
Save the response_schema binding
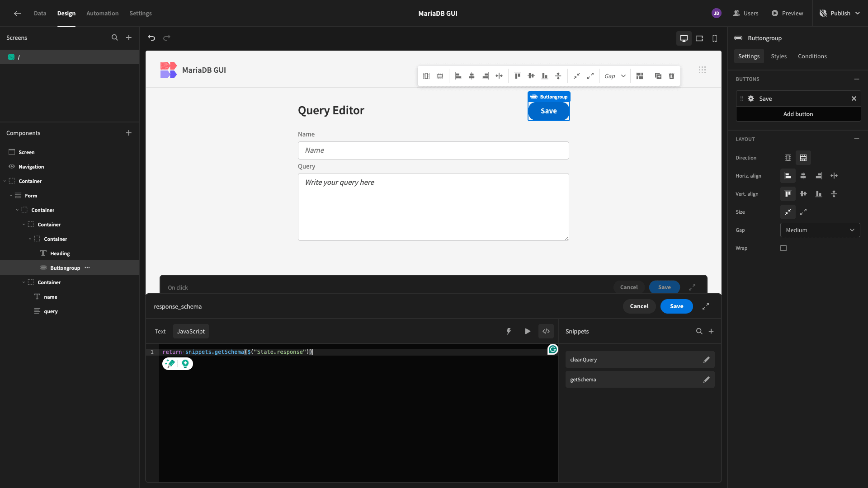point(677,307)
